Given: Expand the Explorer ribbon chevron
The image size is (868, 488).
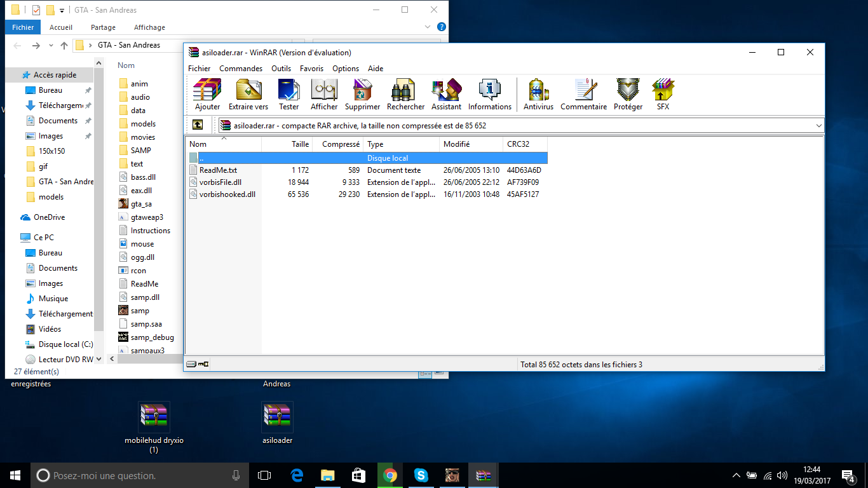Looking at the screenshot, I should pyautogui.click(x=428, y=27).
